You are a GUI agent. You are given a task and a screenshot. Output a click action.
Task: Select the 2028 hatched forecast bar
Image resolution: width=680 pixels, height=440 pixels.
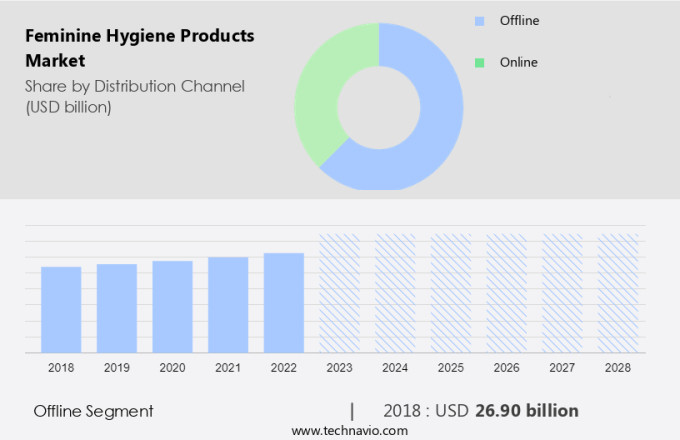click(618, 293)
